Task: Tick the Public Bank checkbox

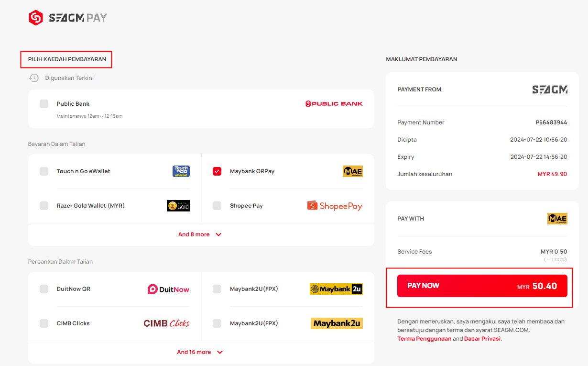Action: click(44, 104)
